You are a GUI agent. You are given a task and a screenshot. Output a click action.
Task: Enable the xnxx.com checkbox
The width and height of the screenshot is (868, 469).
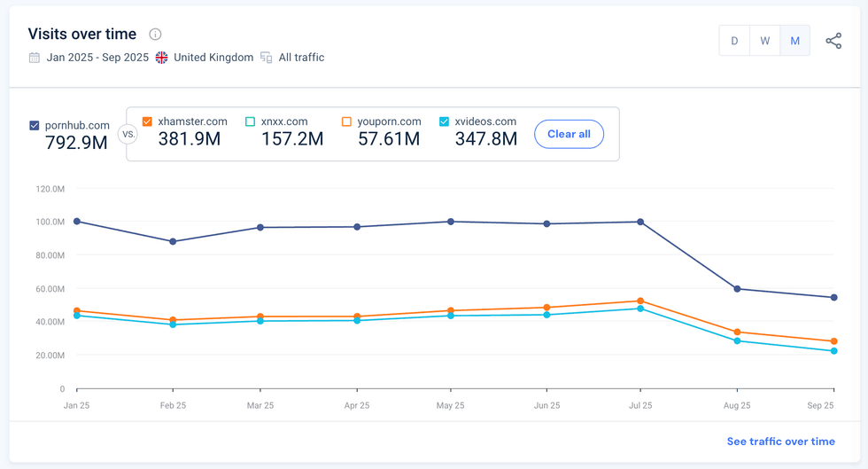(x=250, y=121)
